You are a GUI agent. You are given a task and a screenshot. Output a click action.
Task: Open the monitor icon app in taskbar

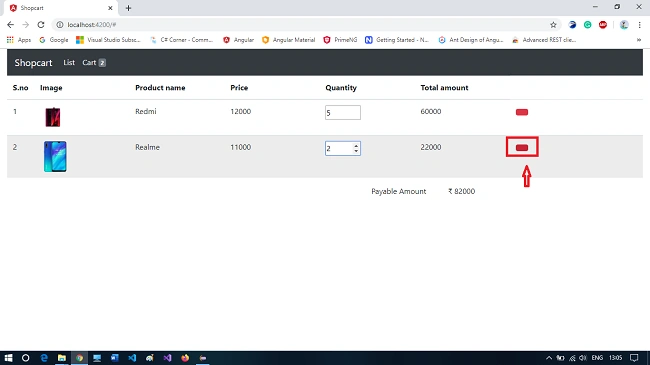(97, 358)
